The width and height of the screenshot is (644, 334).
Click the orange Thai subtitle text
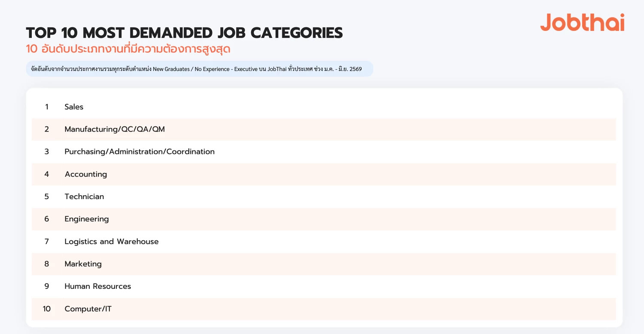[128, 49]
